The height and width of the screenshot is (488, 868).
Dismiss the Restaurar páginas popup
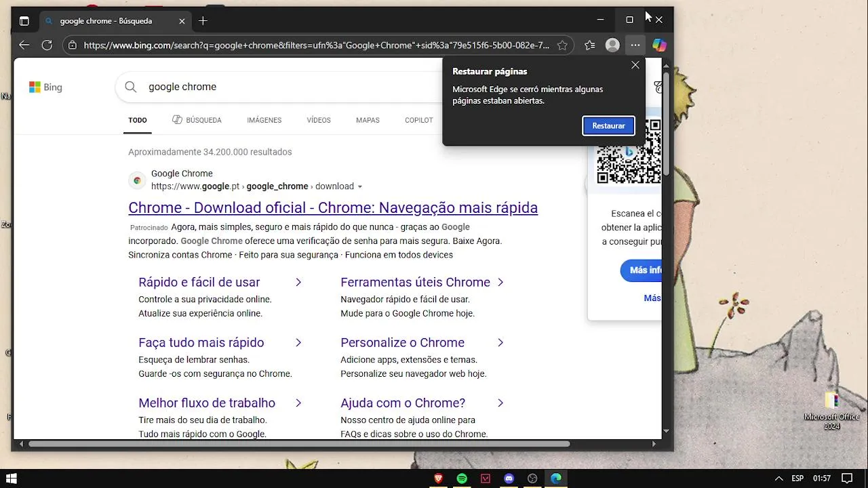(x=635, y=65)
